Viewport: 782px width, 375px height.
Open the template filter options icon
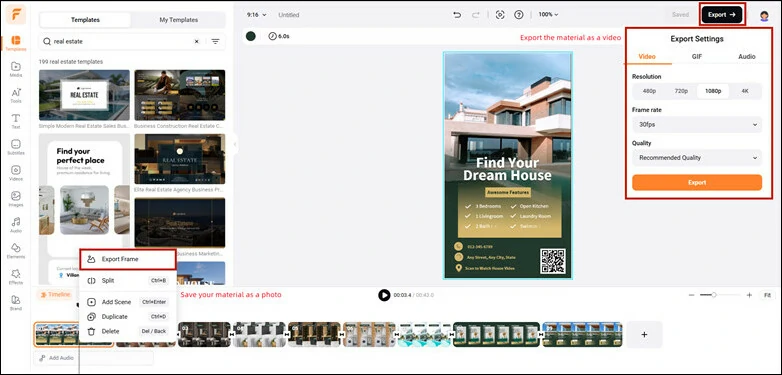click(x=215, y=42)
